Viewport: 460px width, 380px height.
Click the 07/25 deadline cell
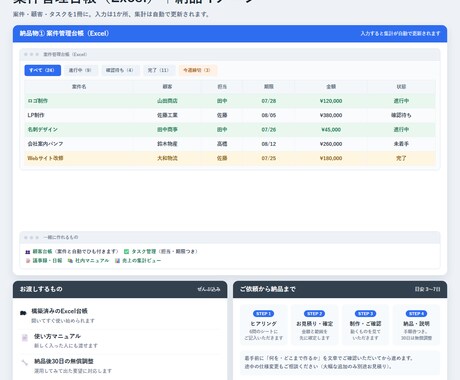click(269, 158)
